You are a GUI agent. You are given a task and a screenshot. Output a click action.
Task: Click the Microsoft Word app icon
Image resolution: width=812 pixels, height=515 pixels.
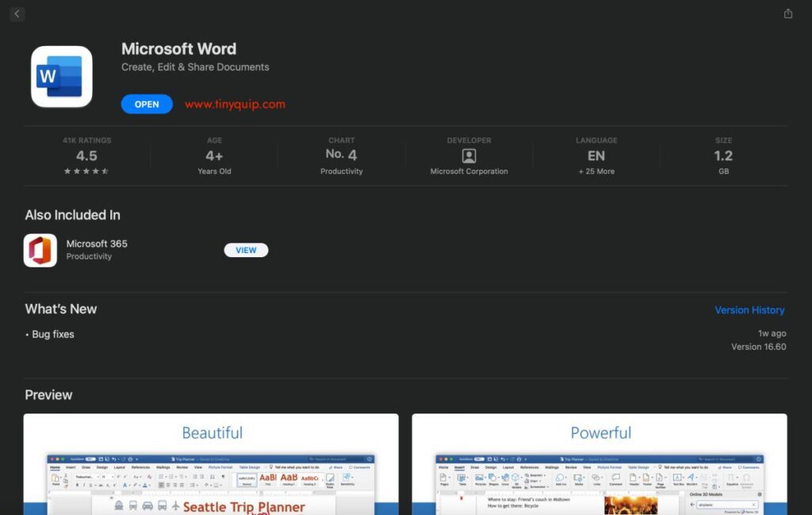tap(62, 76)
